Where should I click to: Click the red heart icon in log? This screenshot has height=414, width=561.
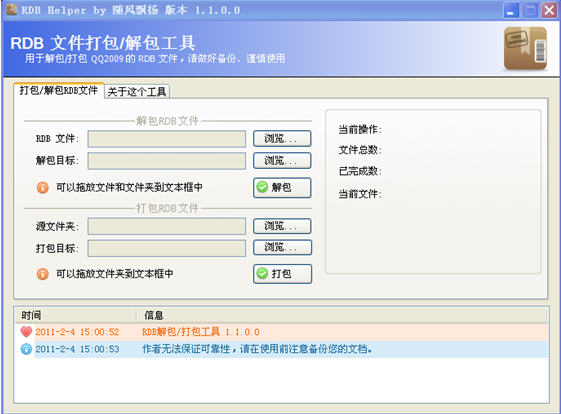click(26, 332)
